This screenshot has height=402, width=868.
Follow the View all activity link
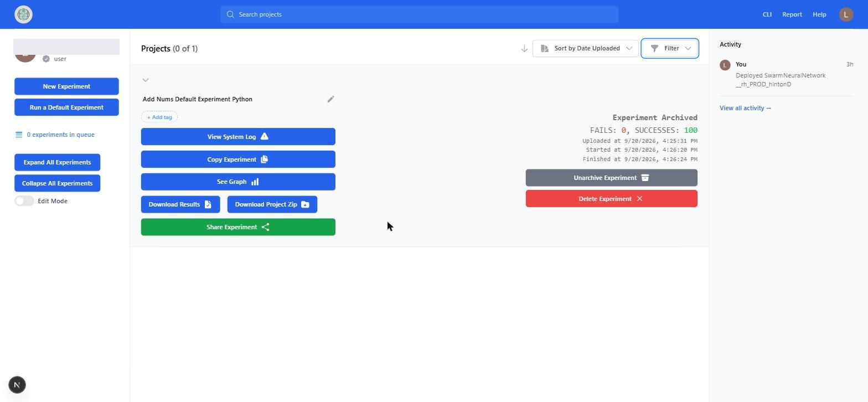pyautogui.click(x=745, y=108)
